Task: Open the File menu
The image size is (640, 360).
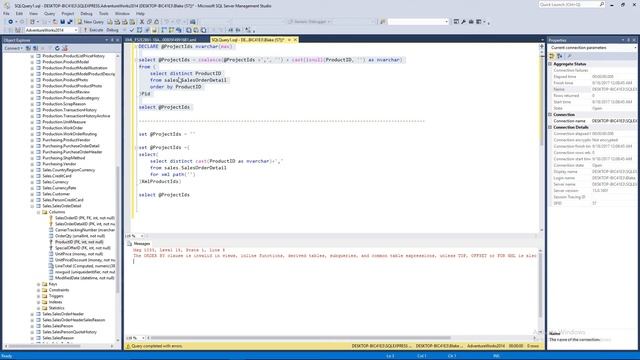Action: coord(6,13)
